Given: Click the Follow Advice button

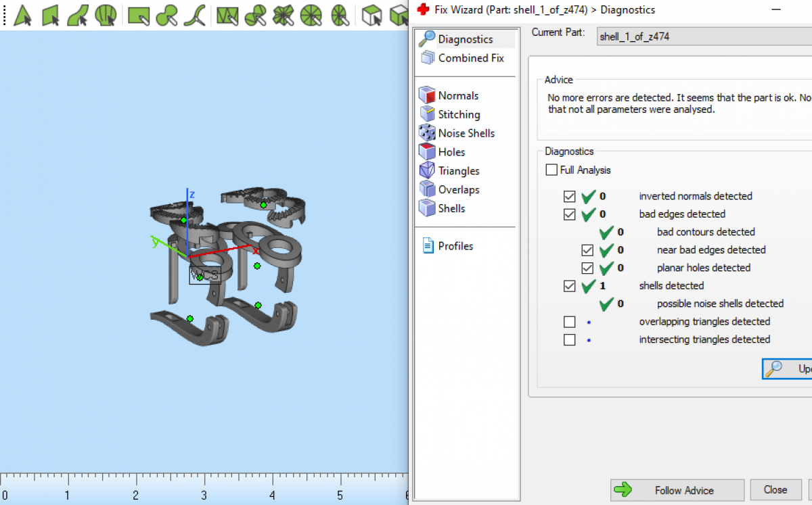Looking at the screenshot, I should tap(677, 490).
